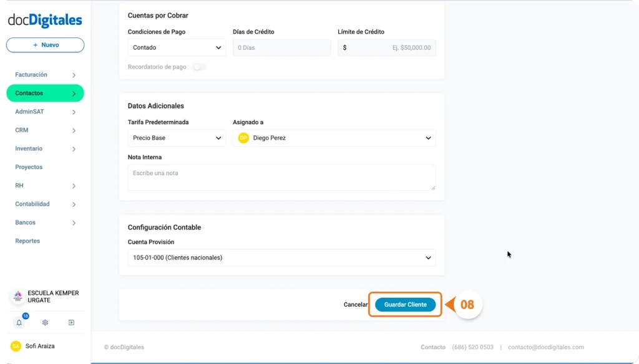Open the notifications bell icon
Image resolution: width=639 pixels, height=364 pixels.
[x=19, y=322]
